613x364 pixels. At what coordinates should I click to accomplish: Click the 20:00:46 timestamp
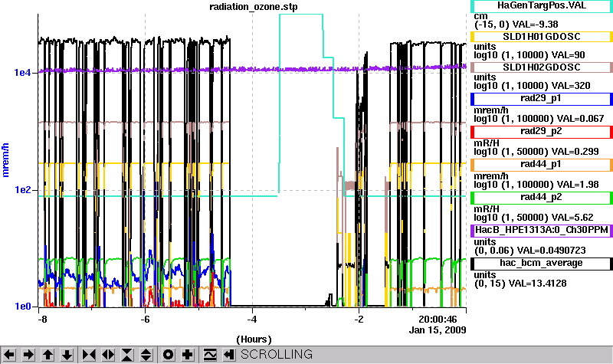[x=438, y=320]
